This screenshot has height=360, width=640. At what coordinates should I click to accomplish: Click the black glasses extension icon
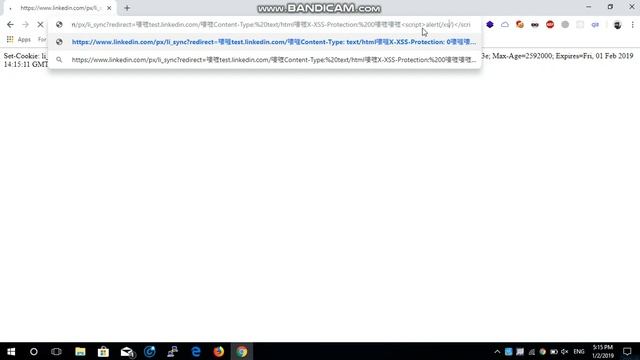(535, 25)
